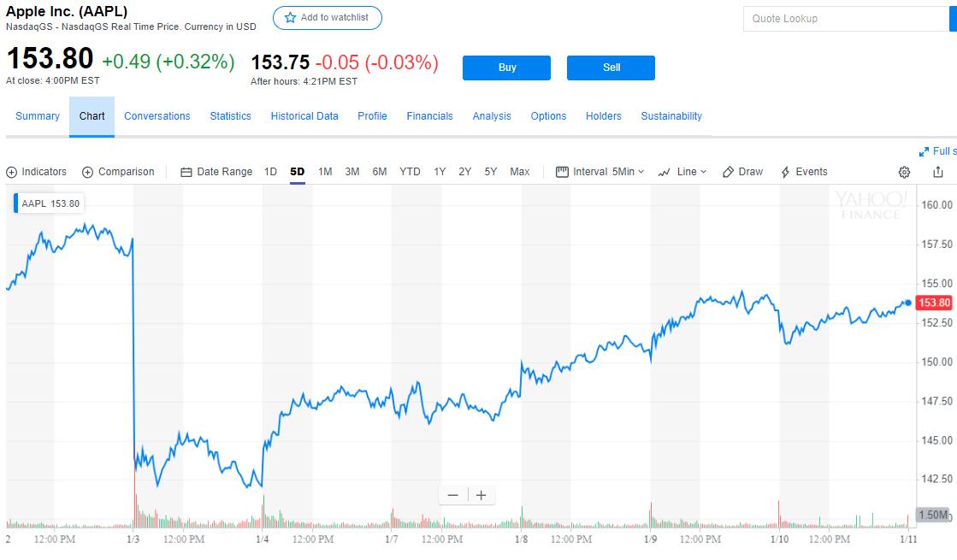Open the Line chart type dropdown
The width and height of the screenshot is (957, 560).
tap(682, 172)
